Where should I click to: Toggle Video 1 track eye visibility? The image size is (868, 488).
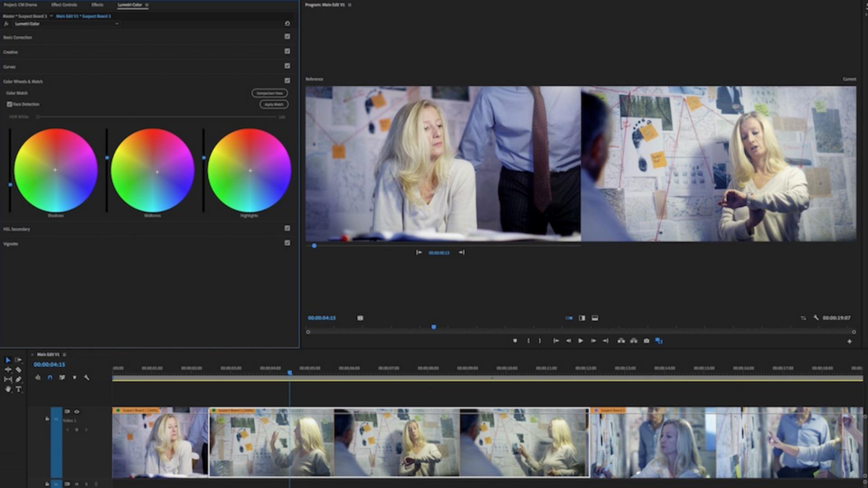pyautogui.click(x=76, y=412)
